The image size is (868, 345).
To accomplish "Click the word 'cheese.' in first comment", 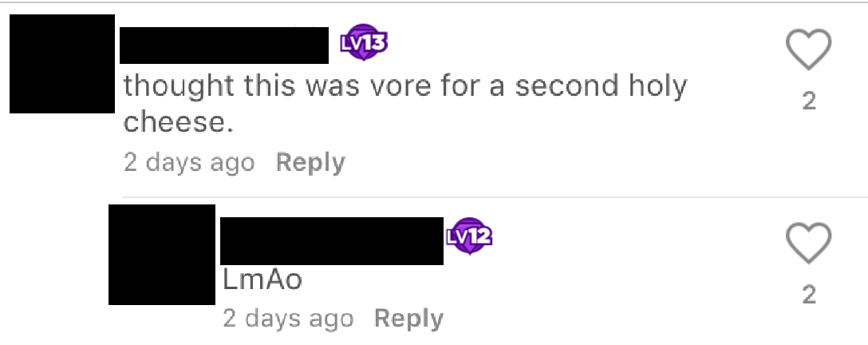I will click(x=176, y=122).
